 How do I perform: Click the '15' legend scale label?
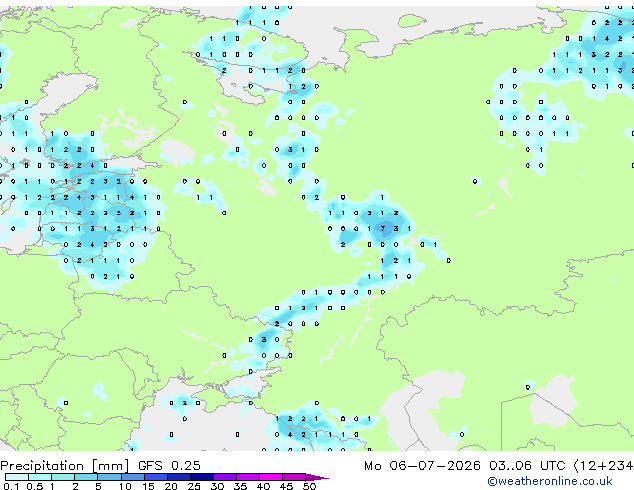click(148, 486)
